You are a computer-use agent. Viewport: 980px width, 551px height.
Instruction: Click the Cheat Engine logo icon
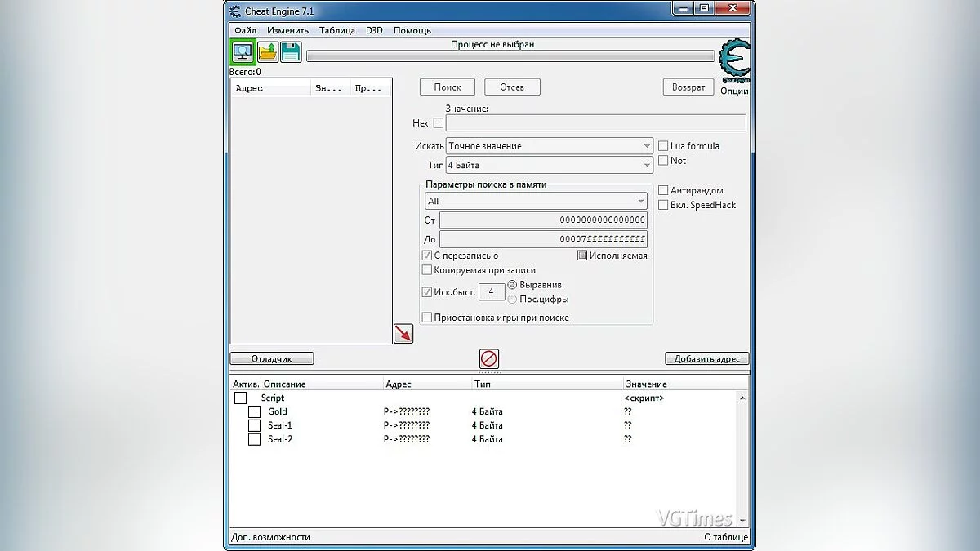click(x=733, y=61)
